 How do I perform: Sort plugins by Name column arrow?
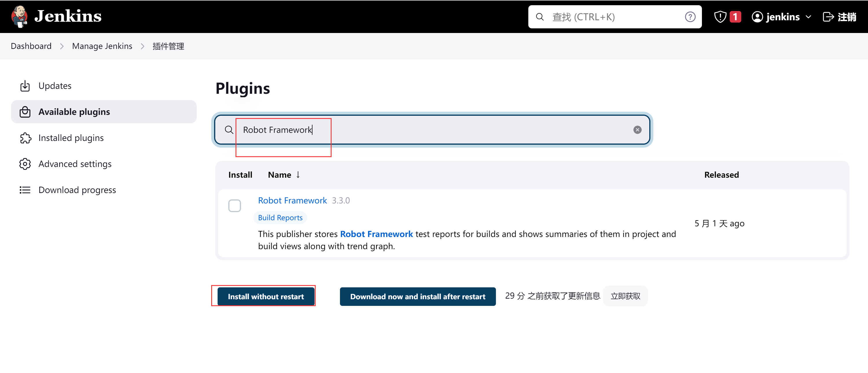298,174
